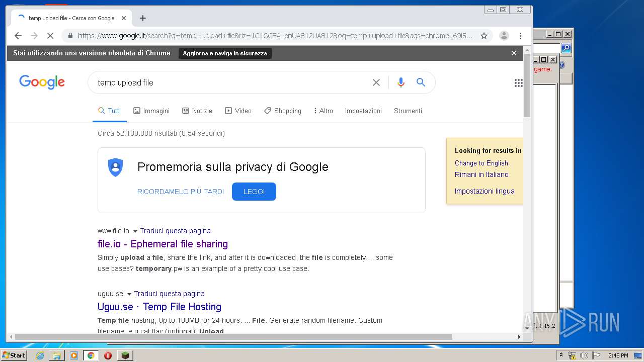
Task: Open the red Opera taskbar icon
Action: (108, 355)
